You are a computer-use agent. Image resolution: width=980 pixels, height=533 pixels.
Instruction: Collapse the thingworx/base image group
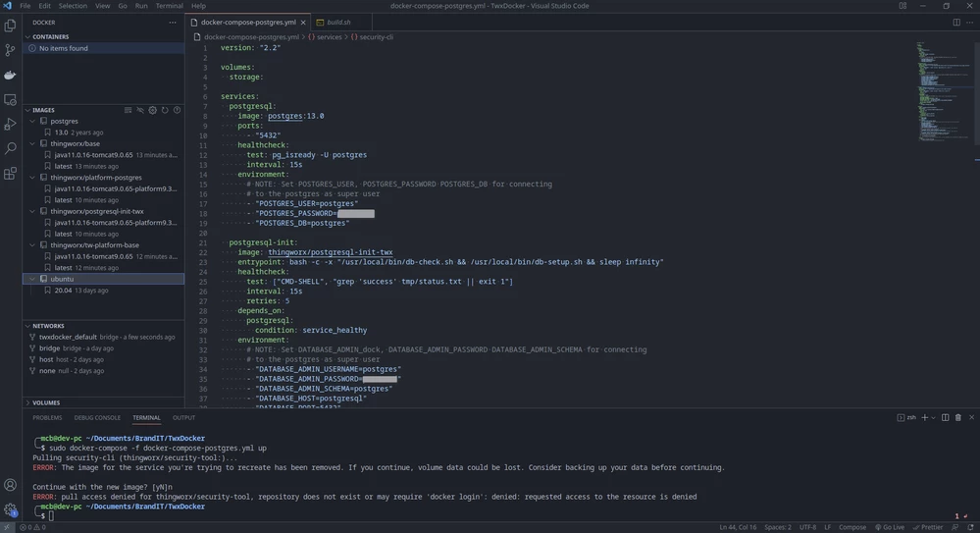click(x=32, y=144)
